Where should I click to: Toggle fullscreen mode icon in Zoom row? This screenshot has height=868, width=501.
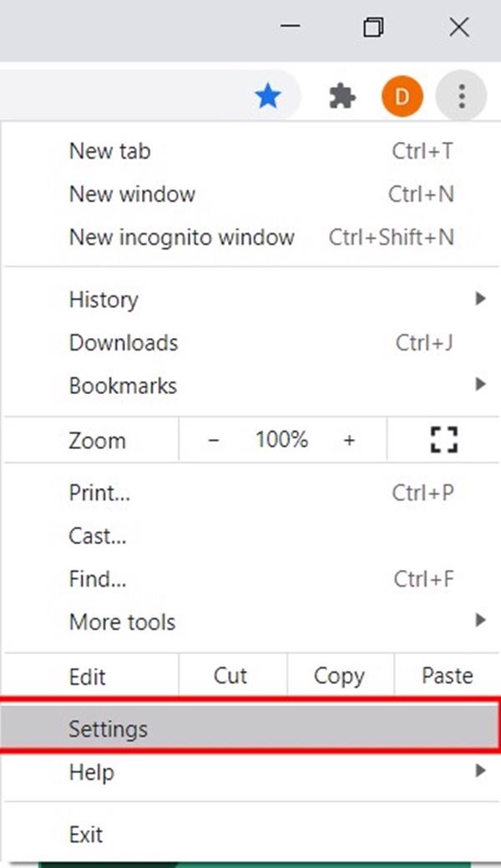coord(444,440)
